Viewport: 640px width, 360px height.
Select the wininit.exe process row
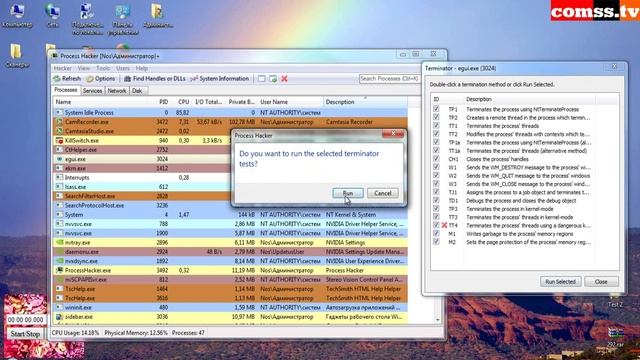click(x=230, y=307)
